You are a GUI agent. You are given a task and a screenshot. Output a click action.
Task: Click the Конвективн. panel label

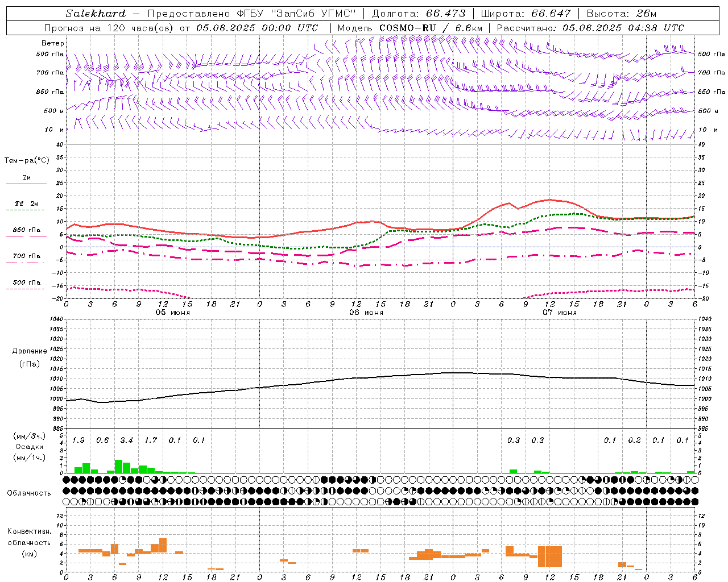[30, 531]
